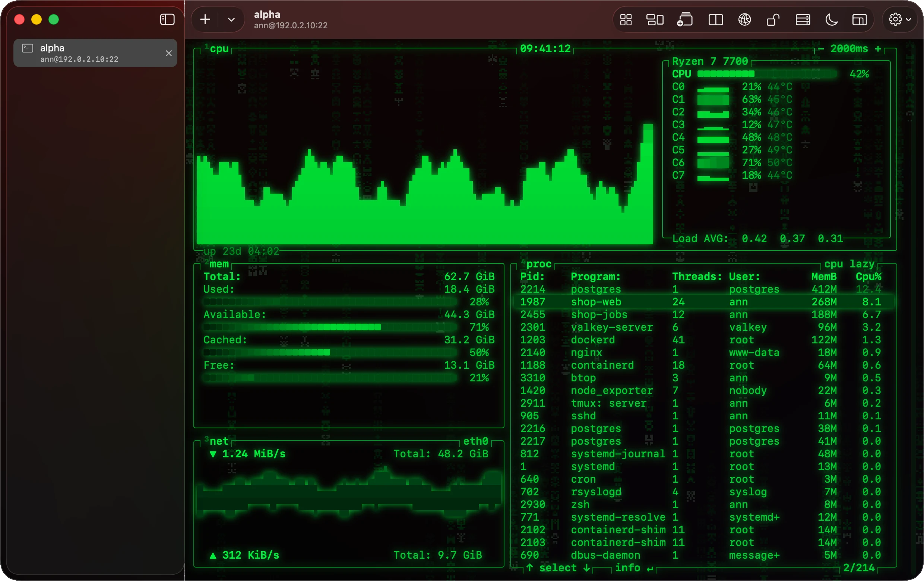Select the shop-web process row
This screenshot has width=924, height=581.
point(704,302)
